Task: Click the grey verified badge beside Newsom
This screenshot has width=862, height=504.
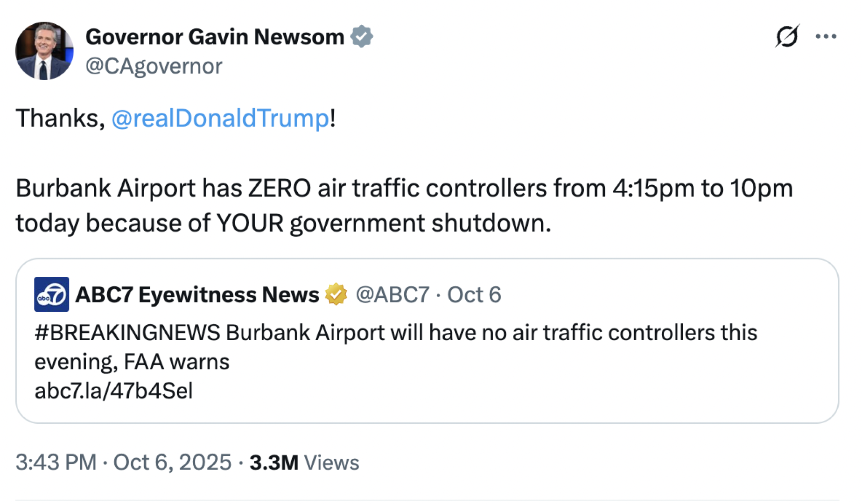Action: (x=362, y=37)
